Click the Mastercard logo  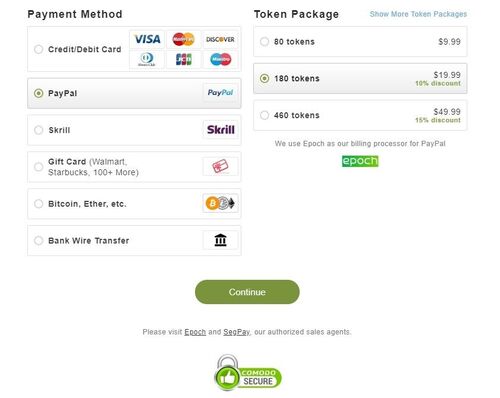[184, 39]
